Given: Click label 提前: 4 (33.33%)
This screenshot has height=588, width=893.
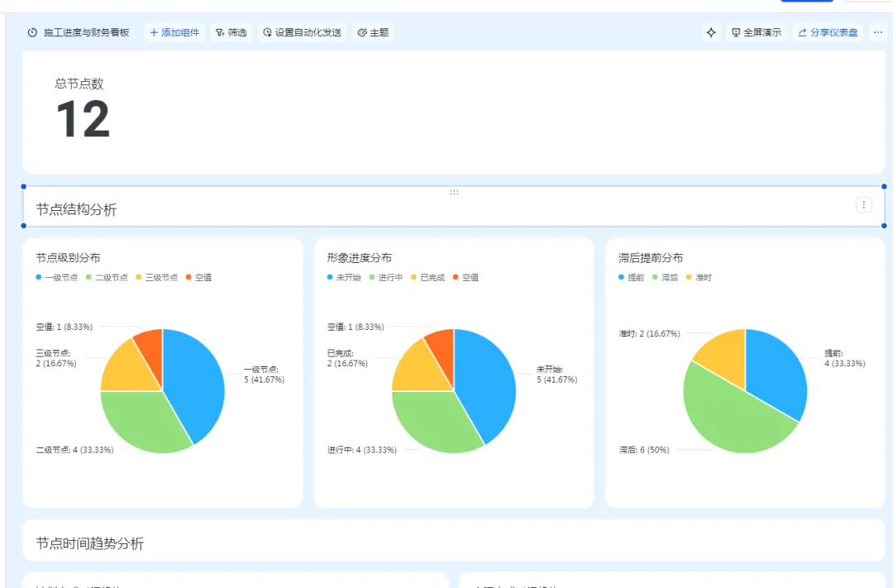Looking at the screenshot, I should [x=845, y=358].
